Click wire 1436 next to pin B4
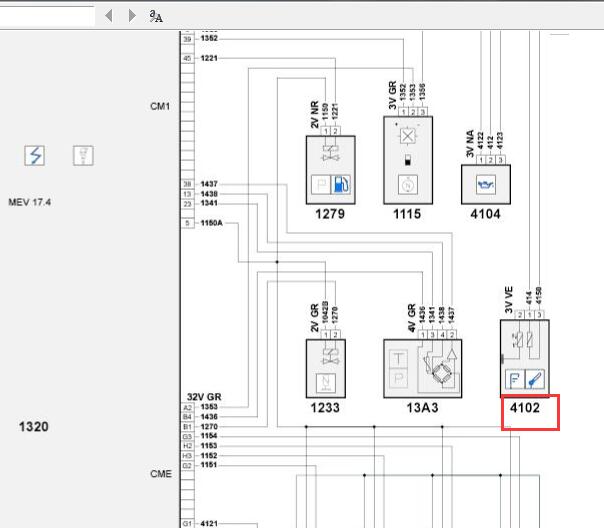 pos(209,417)
